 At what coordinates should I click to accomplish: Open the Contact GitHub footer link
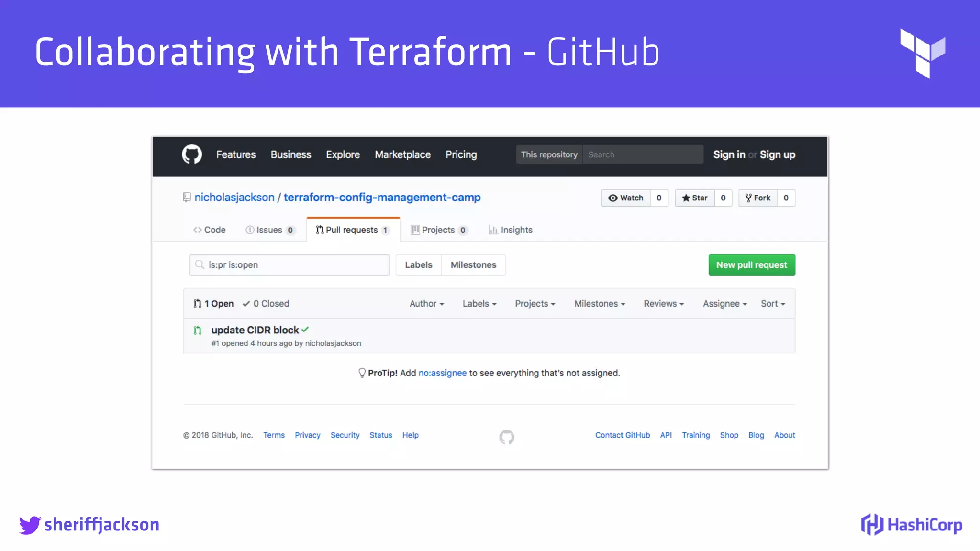click(x=623, y=435)
